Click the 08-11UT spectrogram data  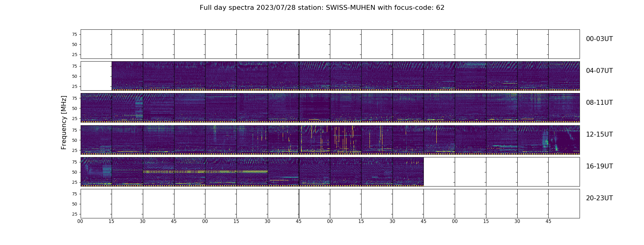point(330,108)
